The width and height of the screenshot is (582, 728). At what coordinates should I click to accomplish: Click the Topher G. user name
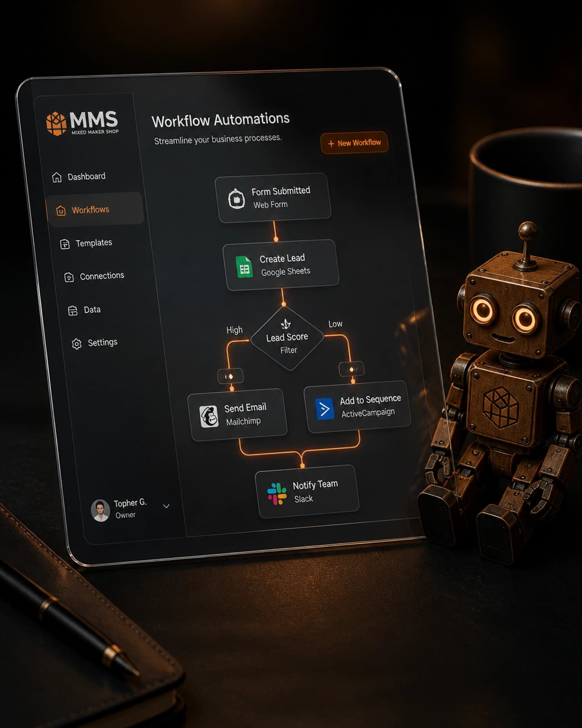130,503
